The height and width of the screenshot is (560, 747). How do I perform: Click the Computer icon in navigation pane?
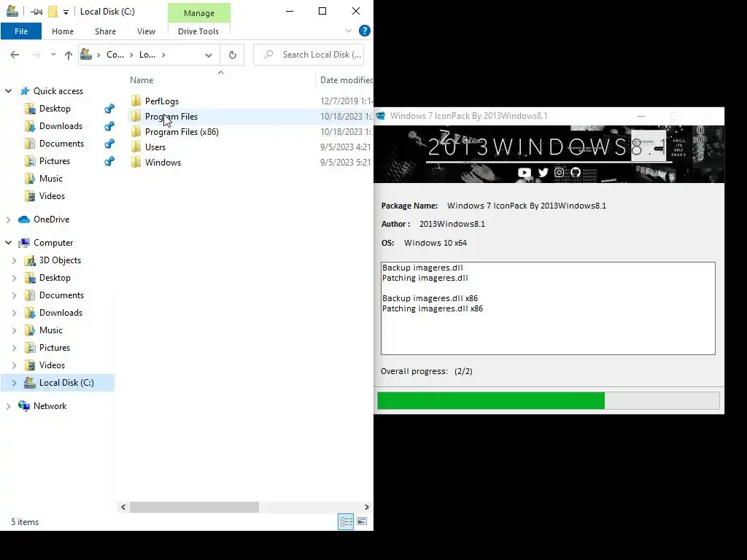(24, 243)
